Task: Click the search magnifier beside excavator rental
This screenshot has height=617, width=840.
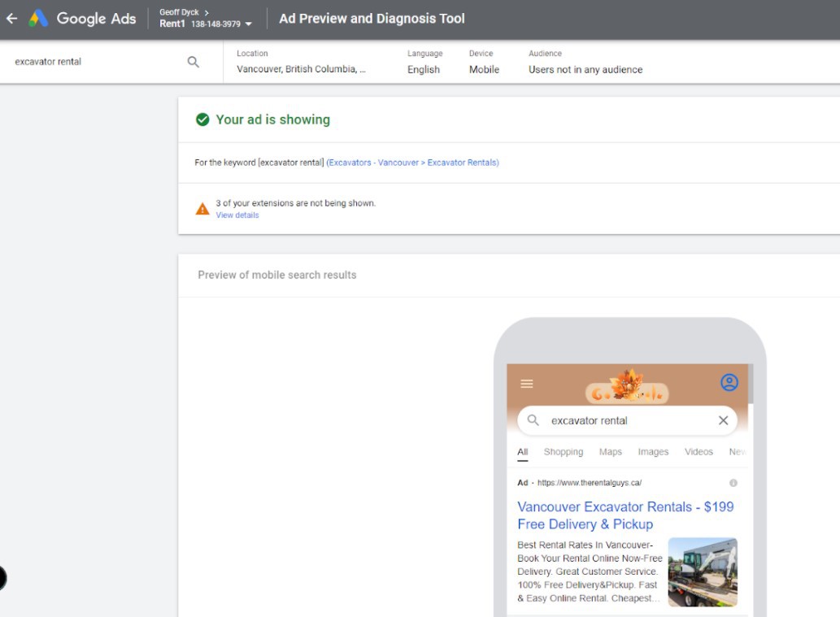Action: 194,62
